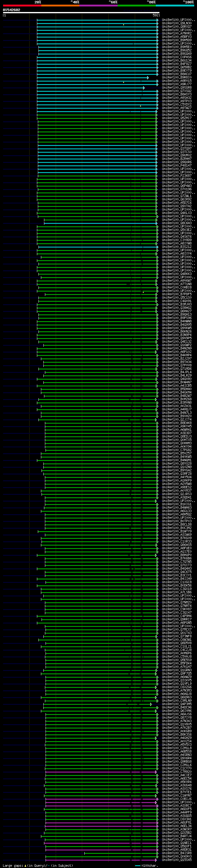The width and height of the screenshot is (197, 868).
Task: Open hit UniRef100_B9H5D9
Action: [x=177, y=40]
